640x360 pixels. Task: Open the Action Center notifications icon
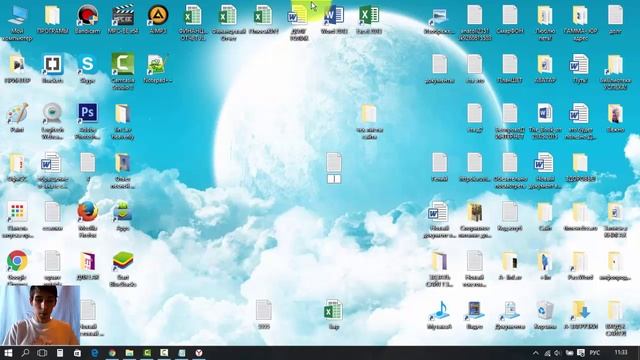tap(580, 353)
